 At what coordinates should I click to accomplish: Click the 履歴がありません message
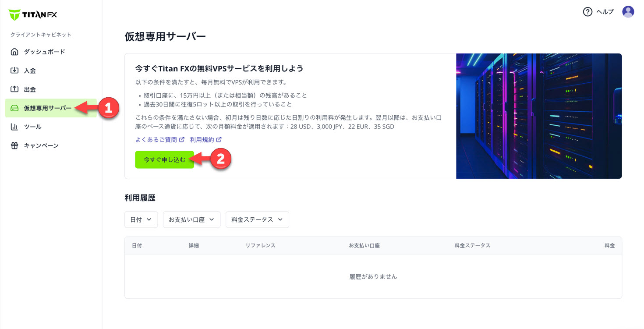coord(373,277)
